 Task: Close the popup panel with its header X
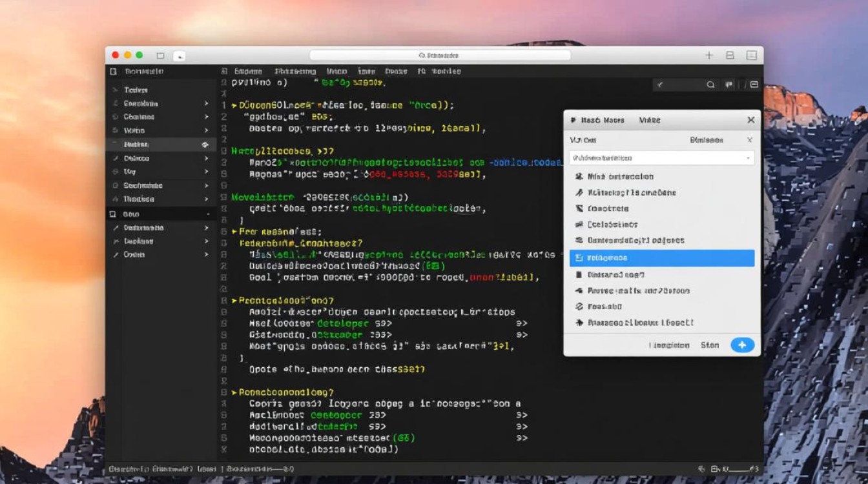click(750, 120)
